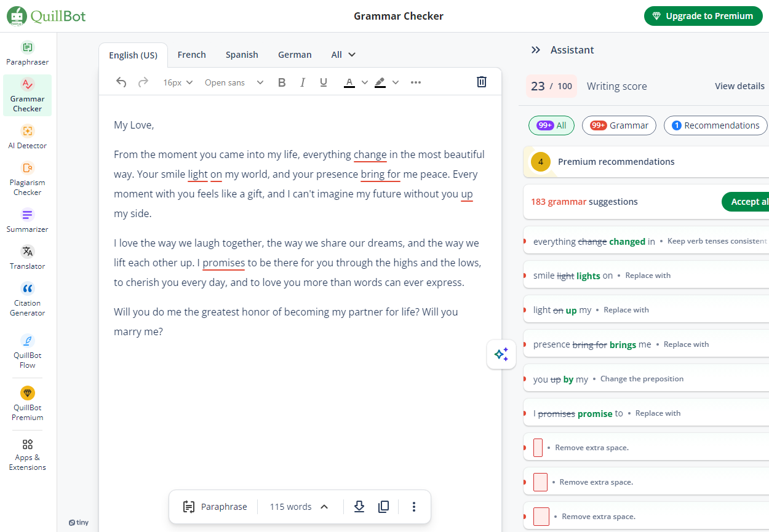Click the copy text icon
The width and height of the screenshot is (769, 532).
click(x=383, y=507)
